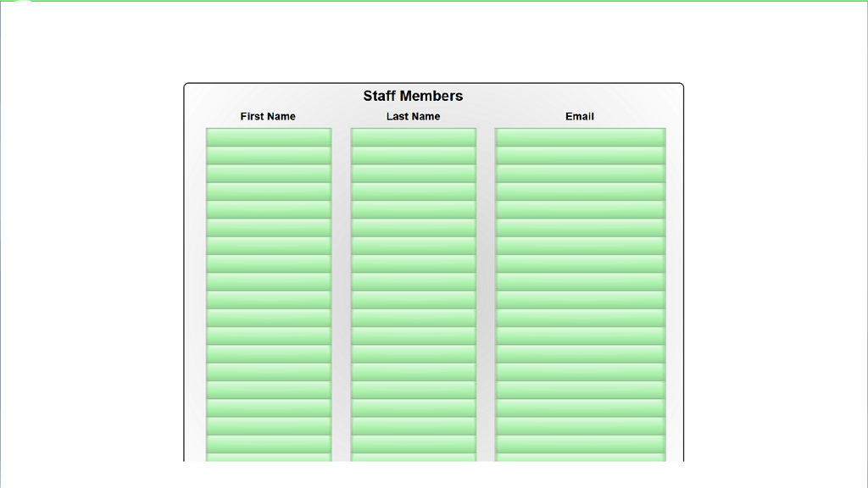Click the First Name column header
Viewport: 868px width, 488px height.
268,116
